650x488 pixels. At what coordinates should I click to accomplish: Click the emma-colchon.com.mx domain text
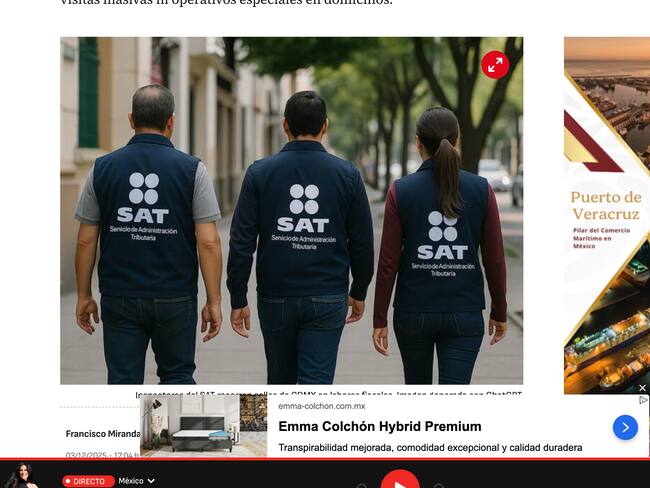(x=321, y=406)
